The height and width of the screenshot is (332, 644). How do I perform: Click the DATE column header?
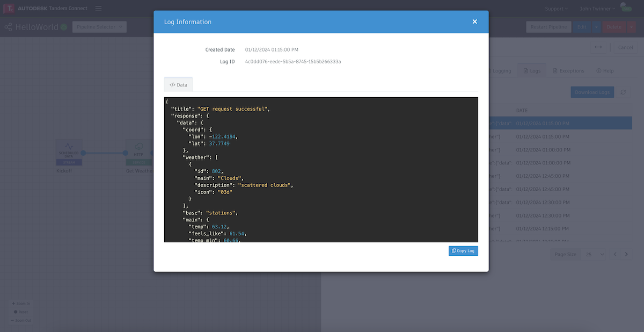pos(522,111)
